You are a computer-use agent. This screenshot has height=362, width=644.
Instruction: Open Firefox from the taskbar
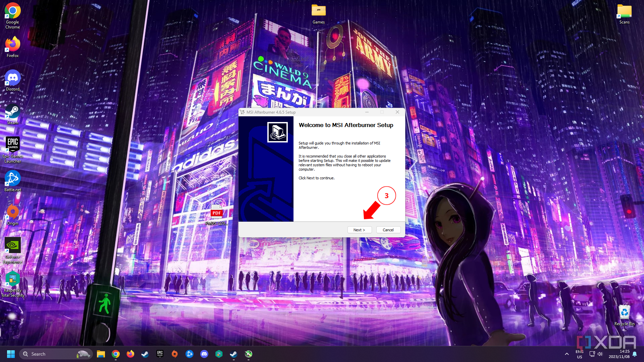[x=130, y=354]
